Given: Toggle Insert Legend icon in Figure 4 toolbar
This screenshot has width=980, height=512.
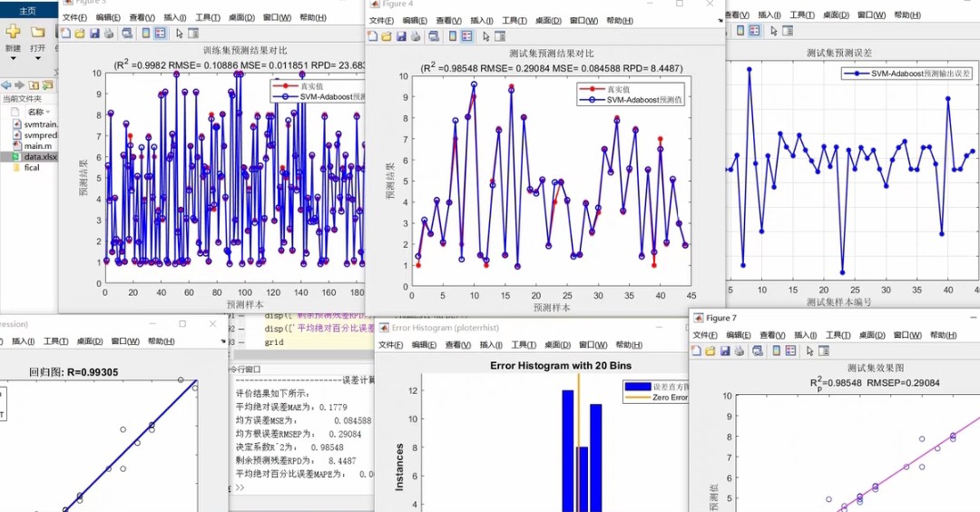Looking at the screenshot, I should click(x=467, y=36).
